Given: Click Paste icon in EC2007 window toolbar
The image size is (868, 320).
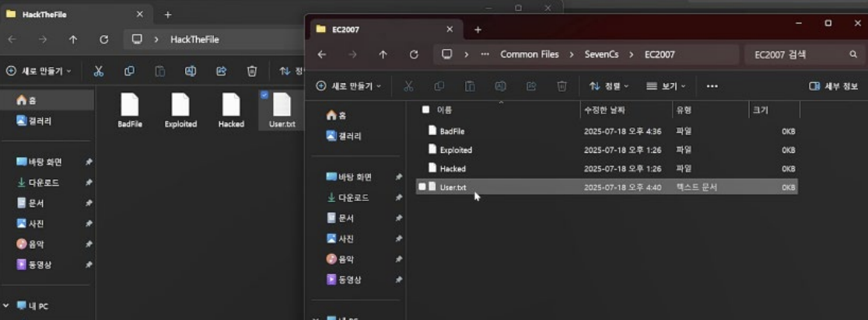Looking at the screenshot, I should coord(470,86).
